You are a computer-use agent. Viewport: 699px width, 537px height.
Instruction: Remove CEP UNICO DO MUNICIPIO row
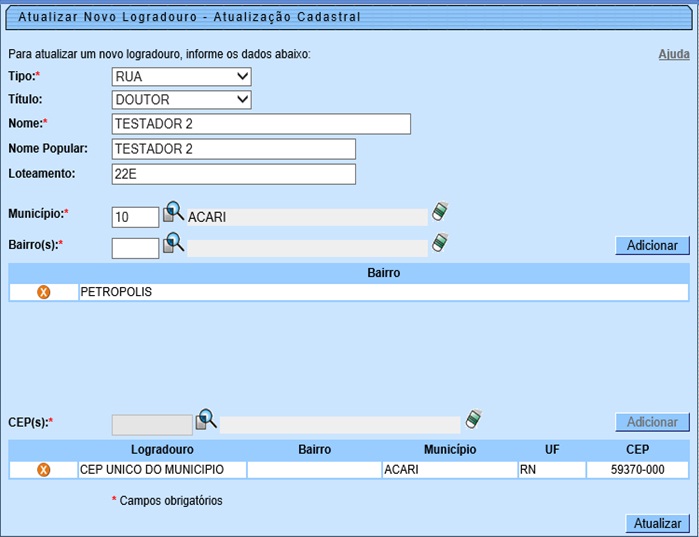[43, 470]
